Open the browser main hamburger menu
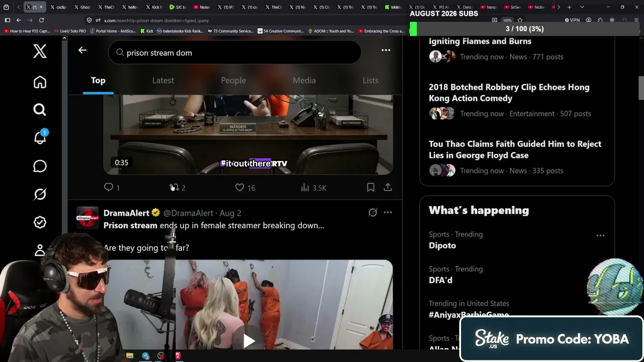This screenshot has width=644, height=362. click(x=636, y=20)
